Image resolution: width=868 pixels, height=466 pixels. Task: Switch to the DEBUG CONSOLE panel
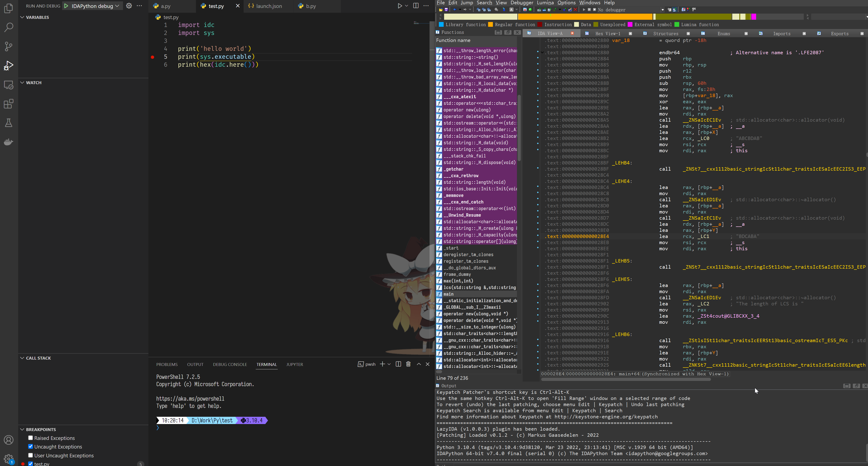pyautogui.click(x=230, y=364)
